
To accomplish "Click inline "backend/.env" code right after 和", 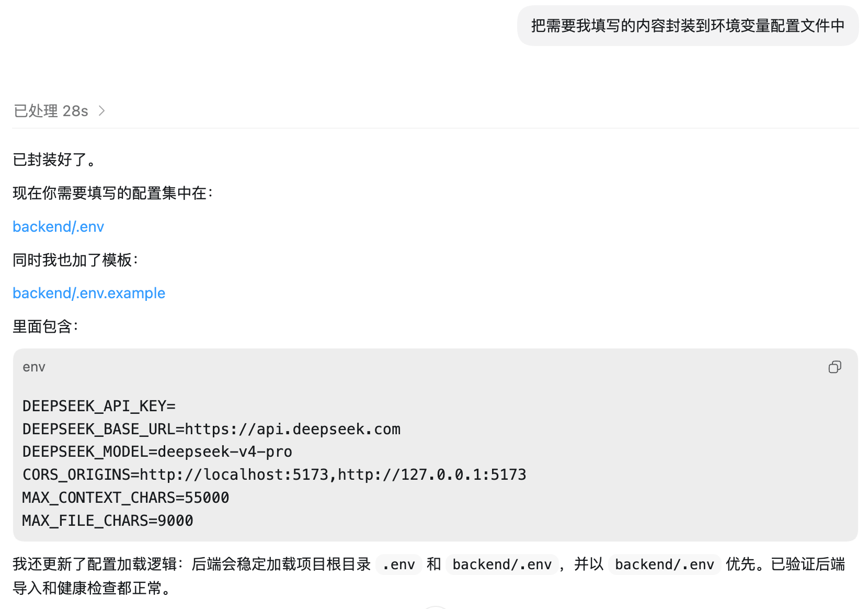I will click(x=502, y=565).
